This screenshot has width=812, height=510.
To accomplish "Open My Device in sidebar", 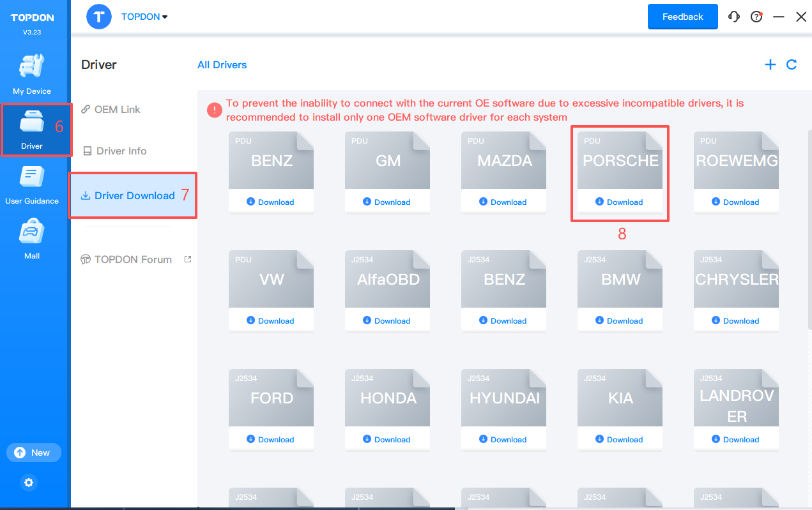I will (32, 74).
